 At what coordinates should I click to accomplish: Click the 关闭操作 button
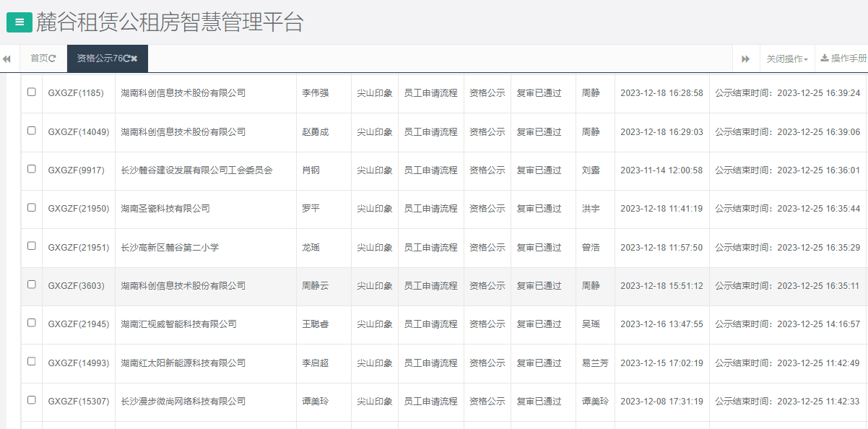[x=786, y=58]
